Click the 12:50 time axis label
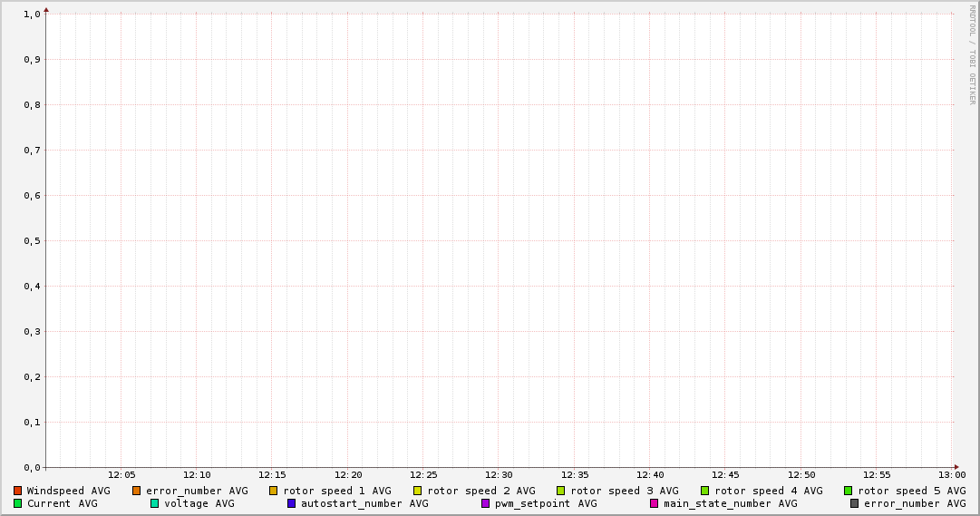 (x=801, y=475)
